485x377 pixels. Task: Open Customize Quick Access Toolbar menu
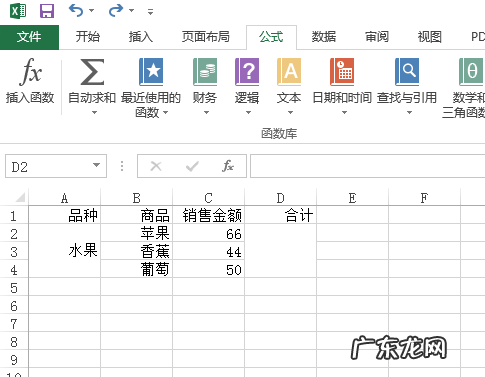coord(150,12)
